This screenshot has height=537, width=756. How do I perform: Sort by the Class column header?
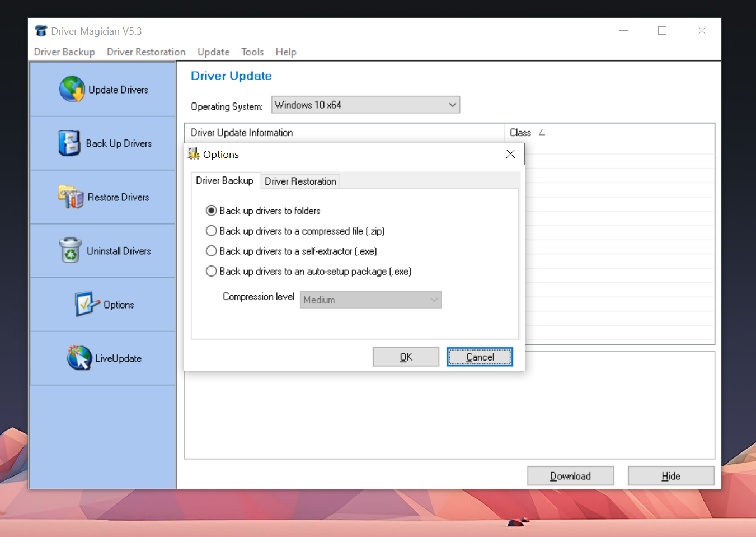coord(609,133)
